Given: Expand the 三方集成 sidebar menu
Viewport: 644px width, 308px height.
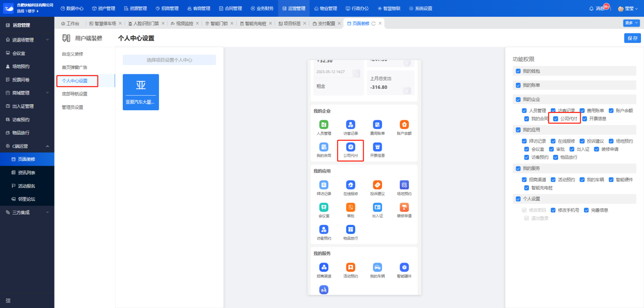Looking at the screenshot, I should pyautogui.click(x=27, y=212).
